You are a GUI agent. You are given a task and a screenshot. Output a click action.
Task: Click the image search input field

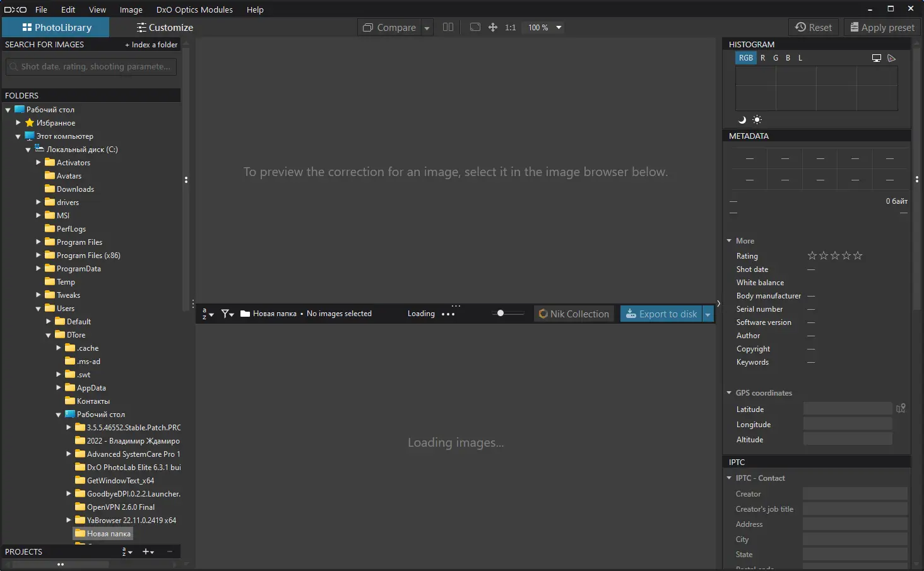[x=92, y=66]
